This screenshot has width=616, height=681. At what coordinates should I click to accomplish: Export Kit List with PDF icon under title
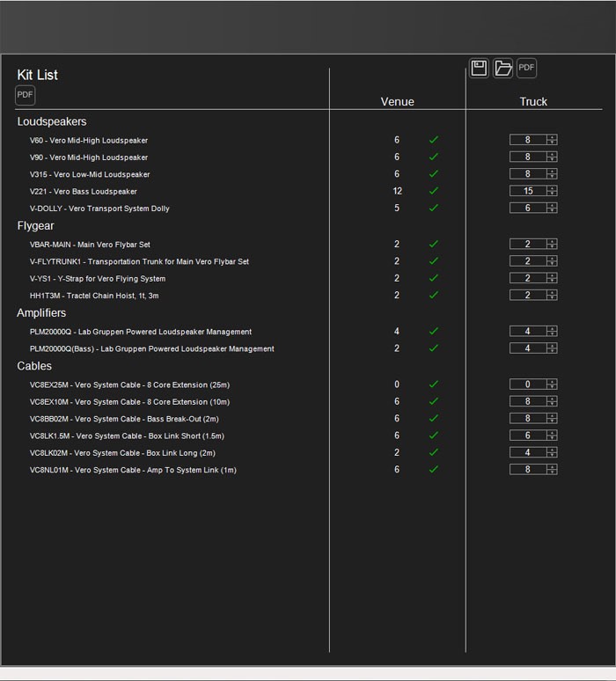coord(25,95)
